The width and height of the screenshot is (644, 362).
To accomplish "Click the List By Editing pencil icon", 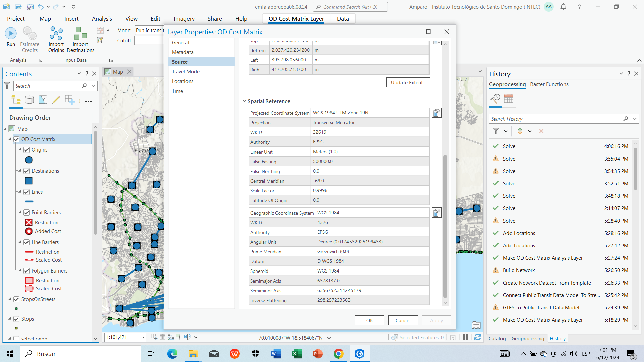I will tap(56, 100).
